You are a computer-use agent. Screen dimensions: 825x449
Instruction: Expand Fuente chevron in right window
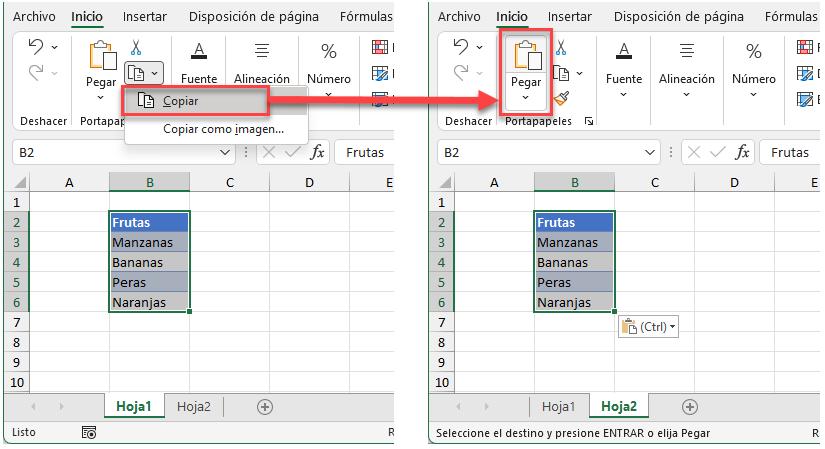point(623,95)
